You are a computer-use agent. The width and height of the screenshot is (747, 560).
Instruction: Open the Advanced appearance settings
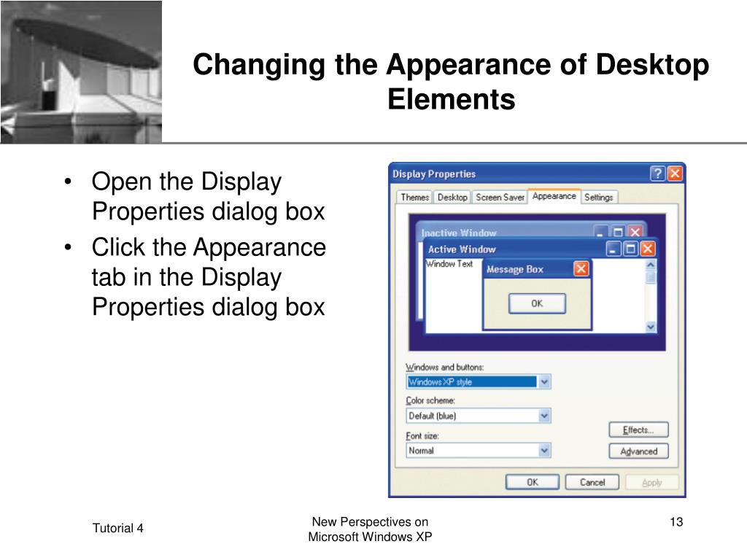click(638, 451)
